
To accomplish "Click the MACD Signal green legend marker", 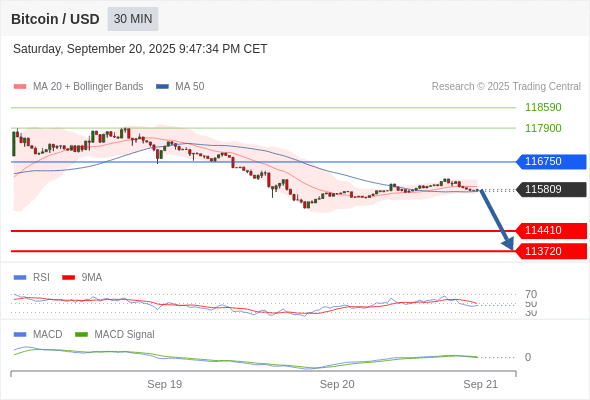I will [x=81, y=334].
